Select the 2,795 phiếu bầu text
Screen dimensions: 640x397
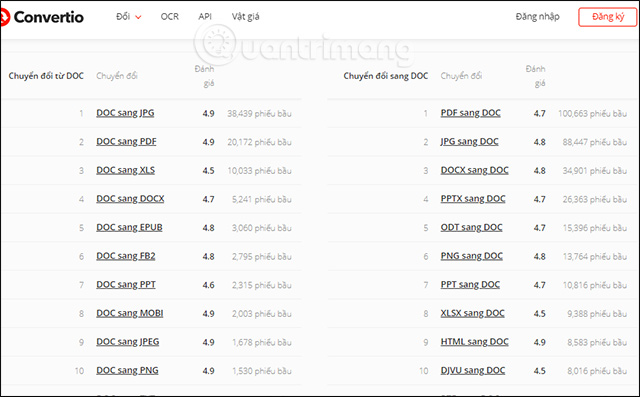coord(262,256)
